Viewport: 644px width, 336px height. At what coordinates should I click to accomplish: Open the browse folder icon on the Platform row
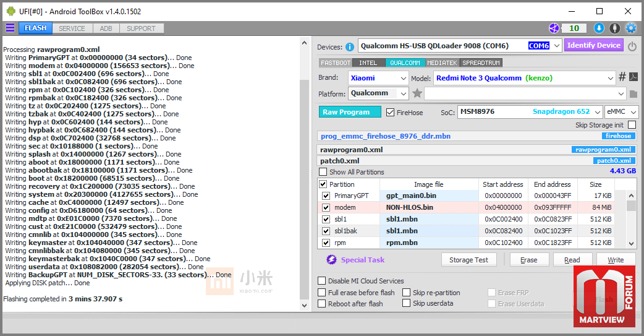(633, 94)
